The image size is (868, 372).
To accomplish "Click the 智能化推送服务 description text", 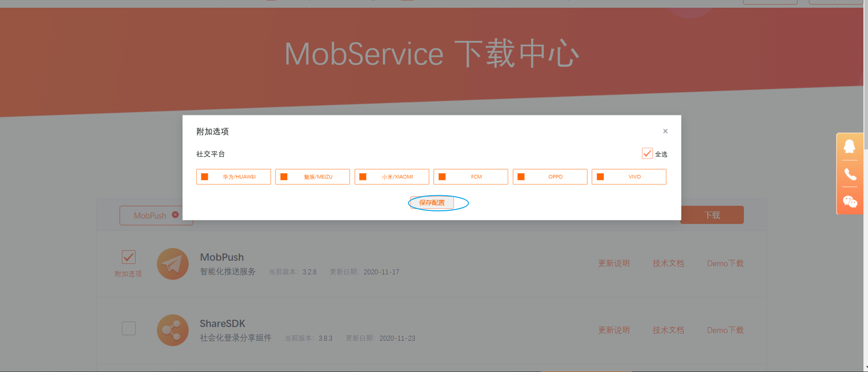I will 228,272.
